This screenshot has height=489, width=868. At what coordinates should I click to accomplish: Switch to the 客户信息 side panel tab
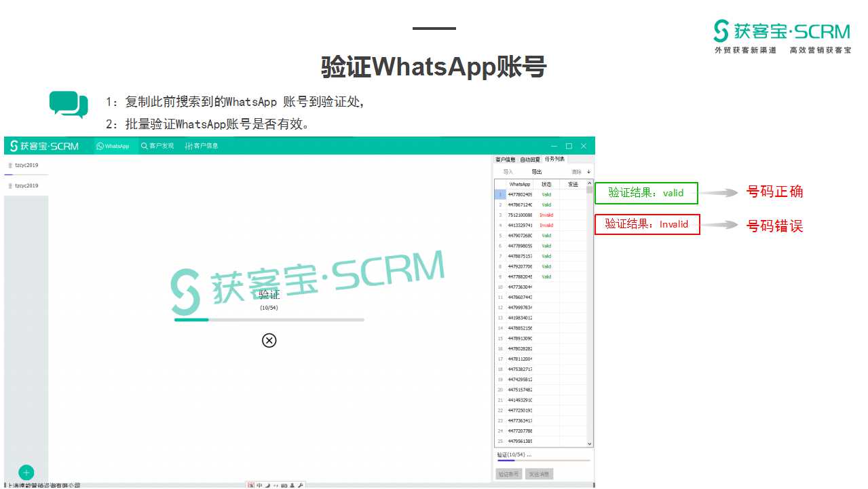tap(506, 160)
